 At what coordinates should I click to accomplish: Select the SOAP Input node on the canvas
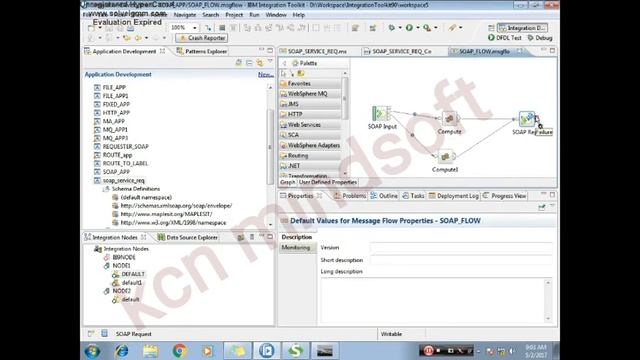pos(381,113)
